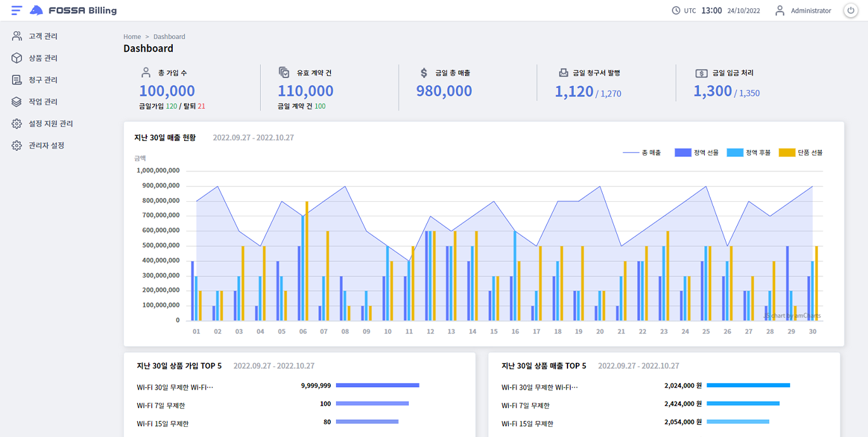The width and height of the screenshot is (868, 437).
Task: Click the UTC clock icon
Action: click(676, 11)
